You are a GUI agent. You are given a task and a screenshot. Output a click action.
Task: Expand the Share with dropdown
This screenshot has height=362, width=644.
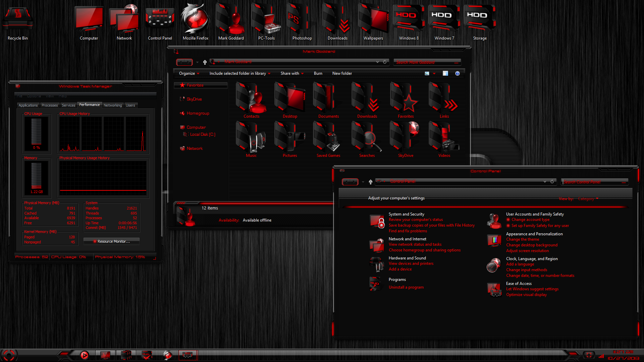coord(292,73)
